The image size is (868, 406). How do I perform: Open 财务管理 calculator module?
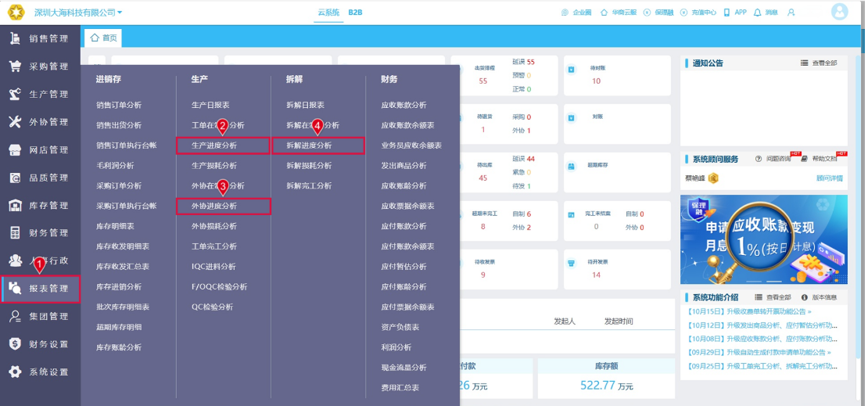tap(40, 233)
